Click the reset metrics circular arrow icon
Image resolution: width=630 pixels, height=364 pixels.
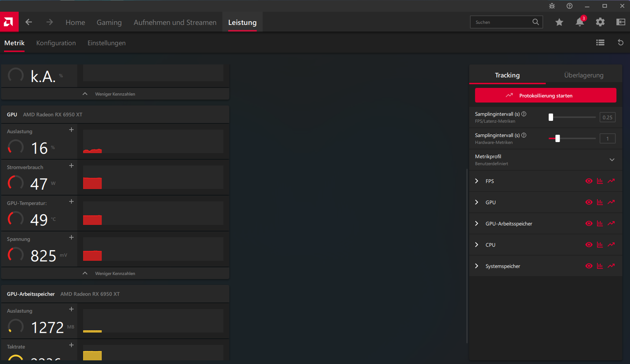click(x=620, y=42)
